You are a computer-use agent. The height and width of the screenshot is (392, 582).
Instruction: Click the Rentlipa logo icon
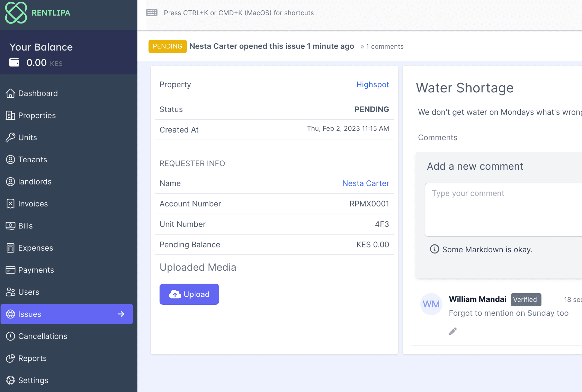(16, 13)
